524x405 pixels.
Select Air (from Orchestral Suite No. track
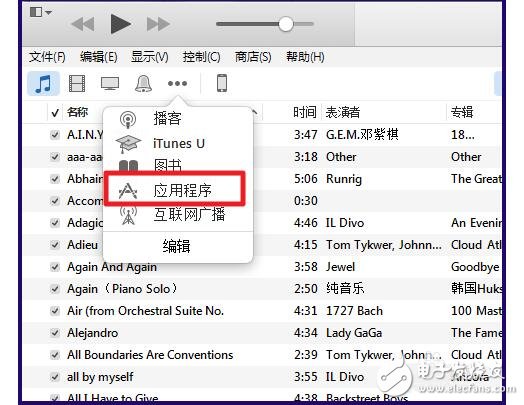tap(145, 311)
